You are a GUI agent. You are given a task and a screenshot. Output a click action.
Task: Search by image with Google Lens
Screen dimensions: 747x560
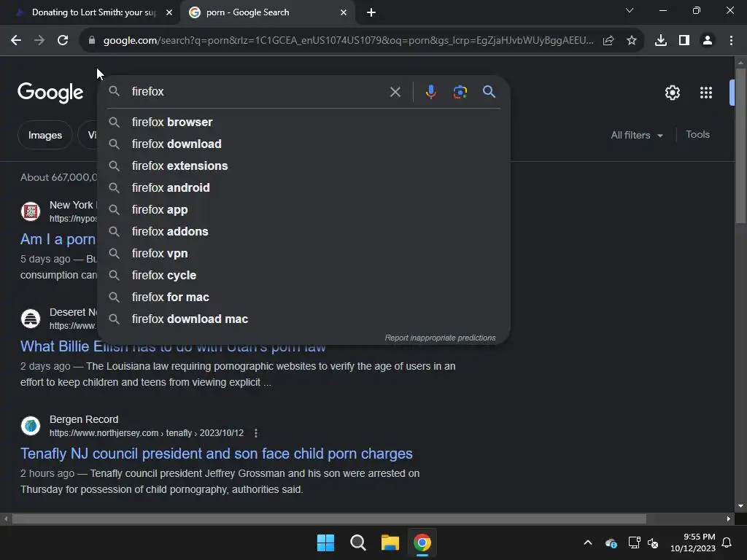[x=460, y=92]
